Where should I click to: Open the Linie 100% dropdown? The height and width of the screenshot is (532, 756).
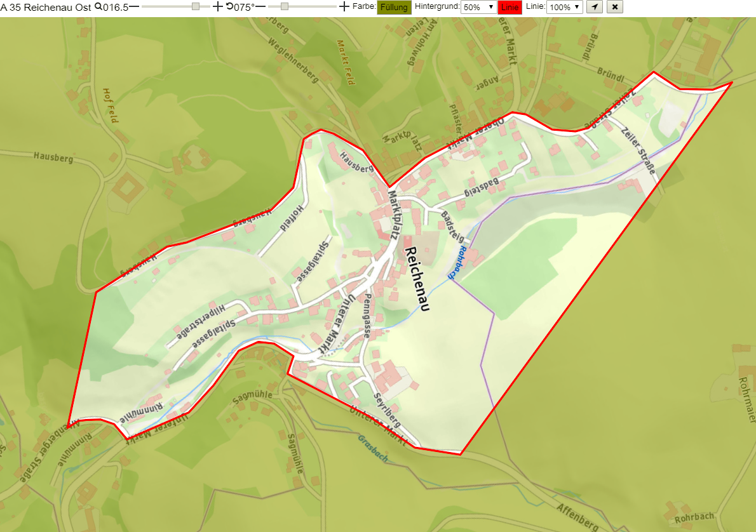pyautogui.click(x=565, y=7)
